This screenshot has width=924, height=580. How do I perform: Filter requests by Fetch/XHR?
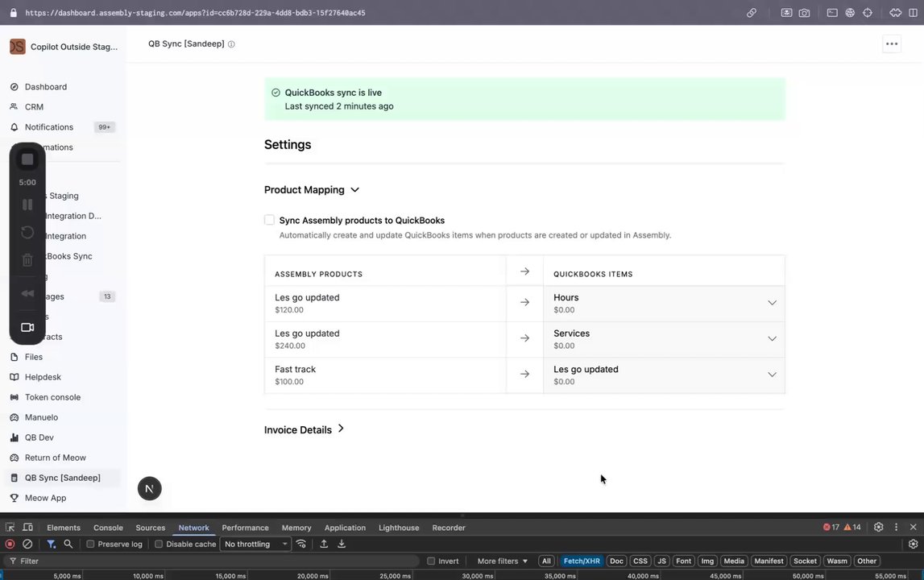point(581,561)
